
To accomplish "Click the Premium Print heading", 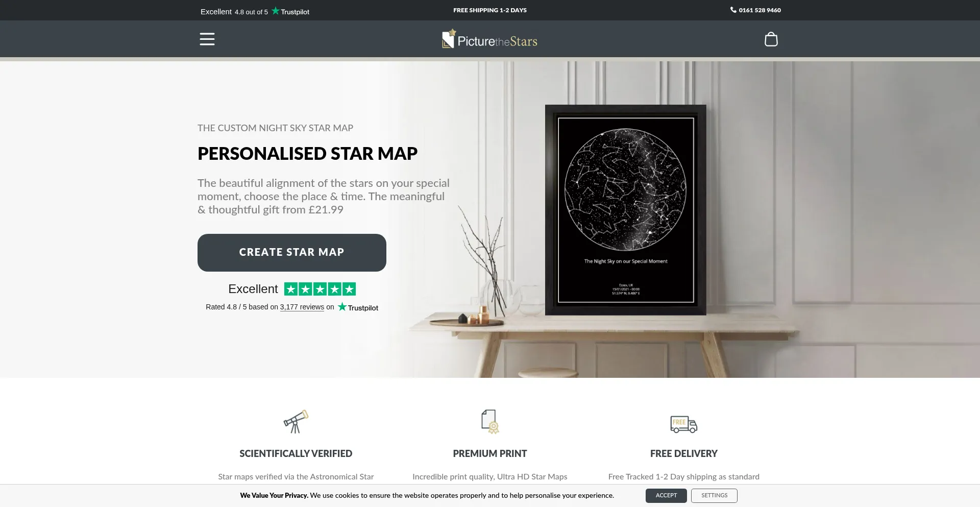I will (490, 453).
